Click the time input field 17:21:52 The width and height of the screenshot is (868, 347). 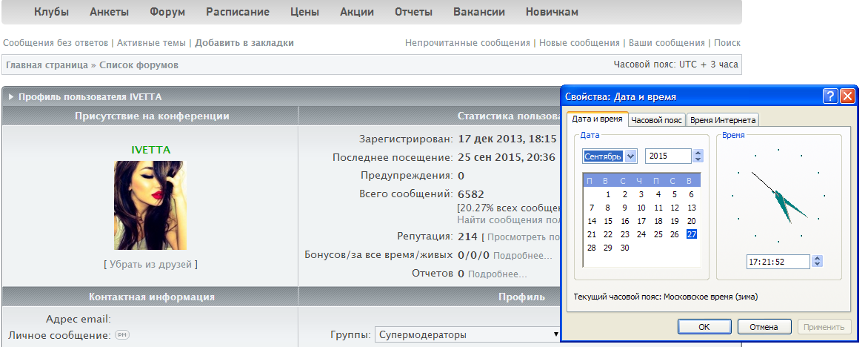778,261
